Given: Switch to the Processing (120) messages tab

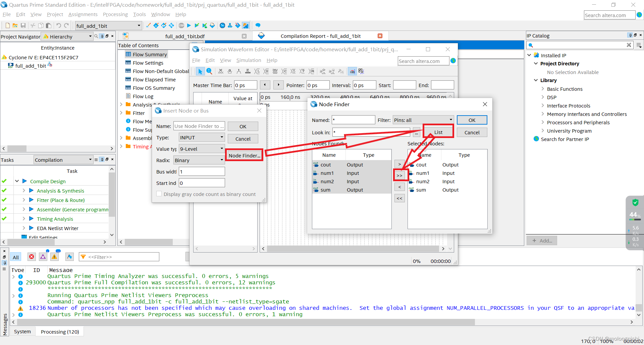Looking at the screenshot, I should pos(60,332).
